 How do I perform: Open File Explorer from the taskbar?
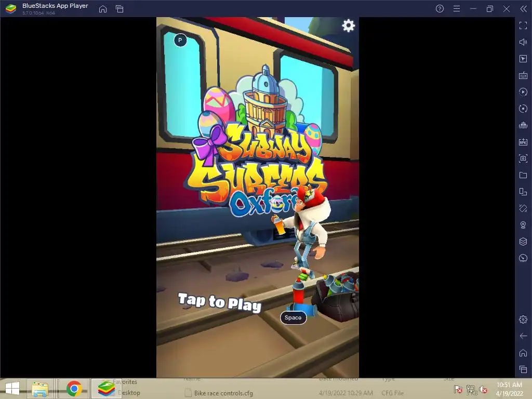point(40,389)
